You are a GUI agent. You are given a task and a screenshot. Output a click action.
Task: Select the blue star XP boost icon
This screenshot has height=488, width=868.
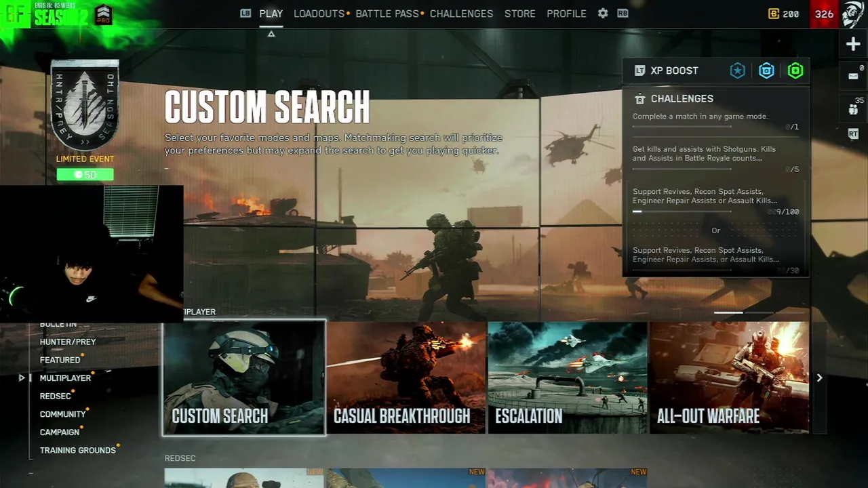tap(737, 70)
